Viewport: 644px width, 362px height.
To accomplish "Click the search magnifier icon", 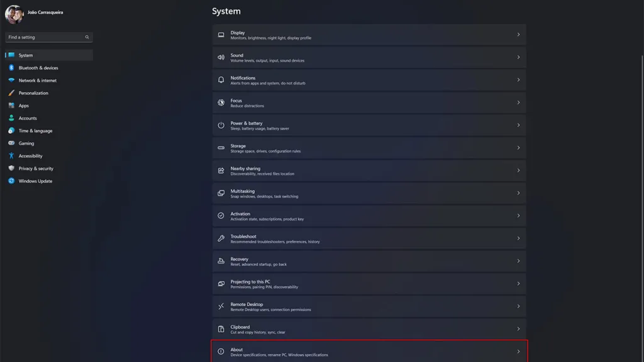I will 87,37.
